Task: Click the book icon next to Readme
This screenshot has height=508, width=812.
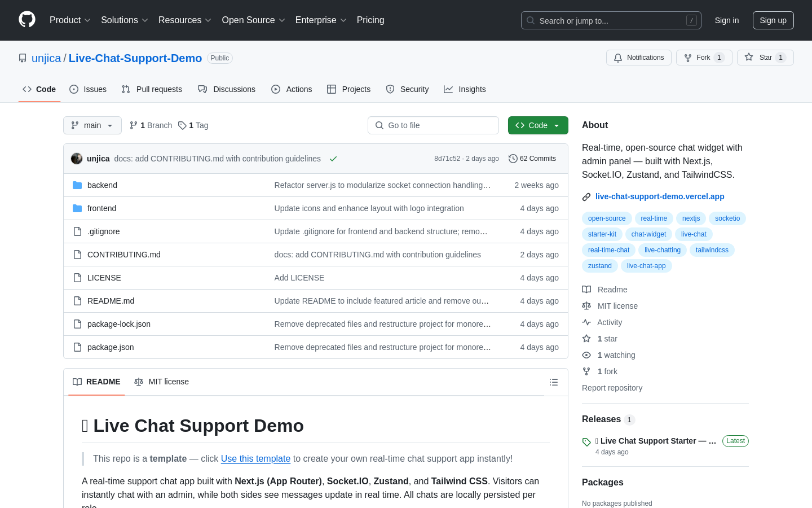Action: tap(586, 290)
